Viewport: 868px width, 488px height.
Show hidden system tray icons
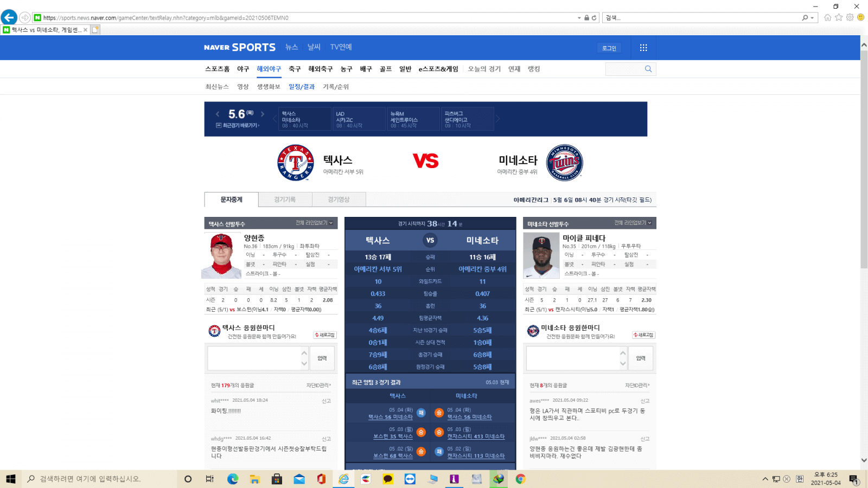(x=765, y=479)
